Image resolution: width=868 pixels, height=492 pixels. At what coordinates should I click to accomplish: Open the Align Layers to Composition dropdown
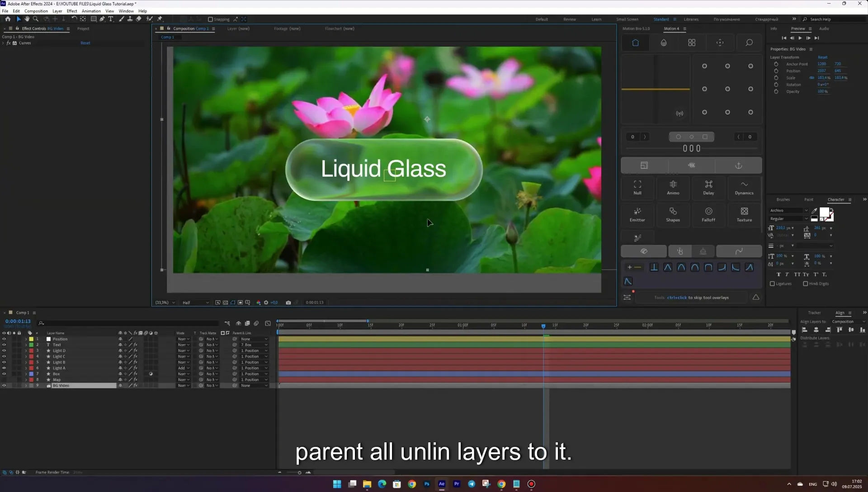coord(848,322)
